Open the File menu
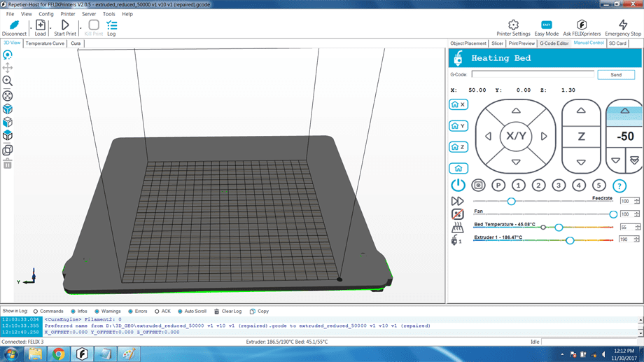The height and width of the screenshot is (362, 644). (x=10, y=14)
